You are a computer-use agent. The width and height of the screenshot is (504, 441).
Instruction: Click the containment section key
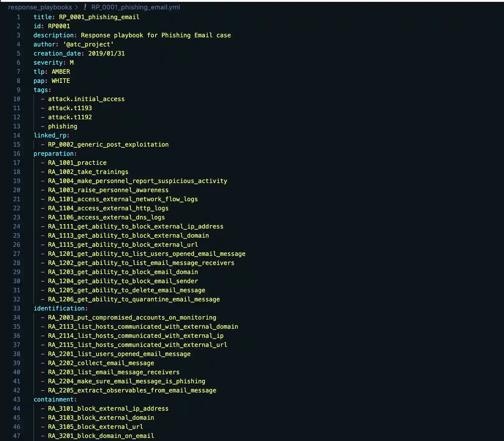pyautogui.click(x=53, y=399)
